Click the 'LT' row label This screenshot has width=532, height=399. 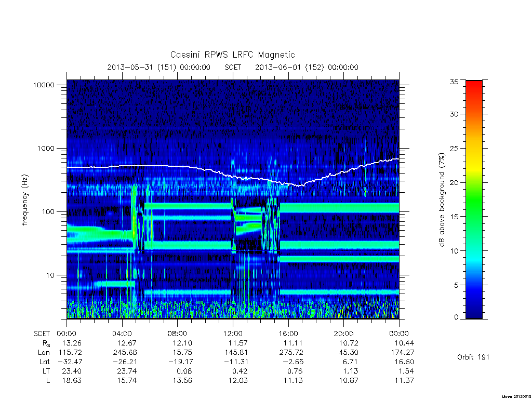click(x=46, y=371)
